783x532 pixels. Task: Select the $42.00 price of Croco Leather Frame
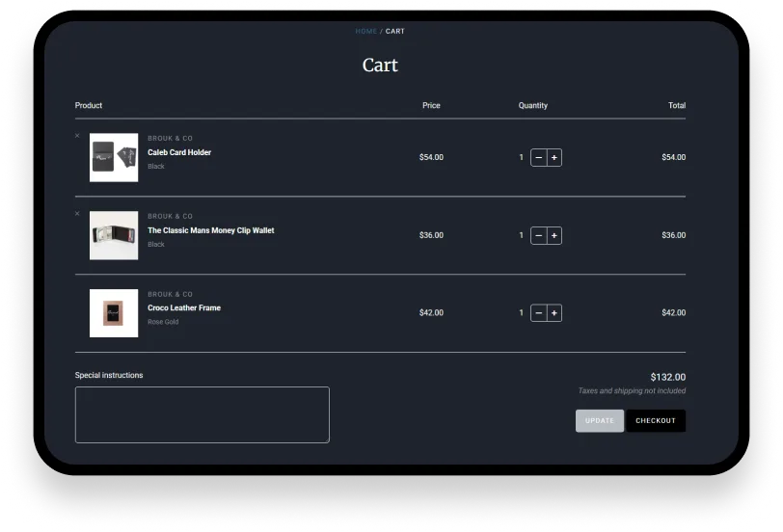(x=431, y=313)
